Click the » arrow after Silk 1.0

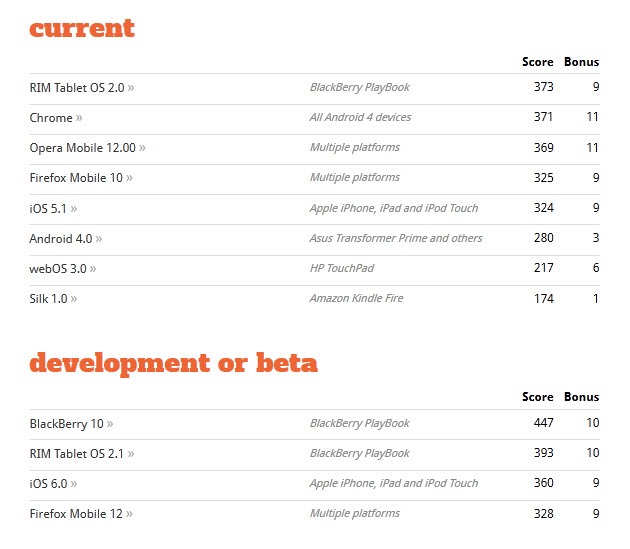tap(74, 299)
